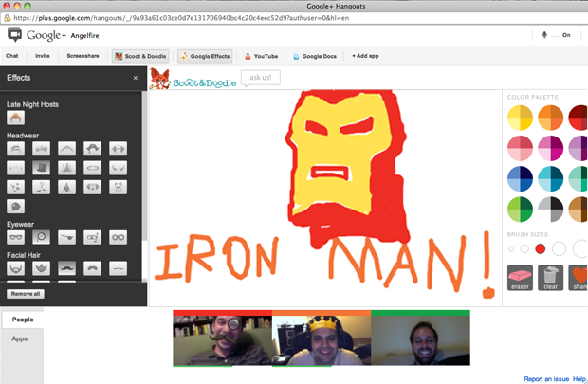Click the + Add app button
This screenshot has width=588, height=384.
[365, 56]
